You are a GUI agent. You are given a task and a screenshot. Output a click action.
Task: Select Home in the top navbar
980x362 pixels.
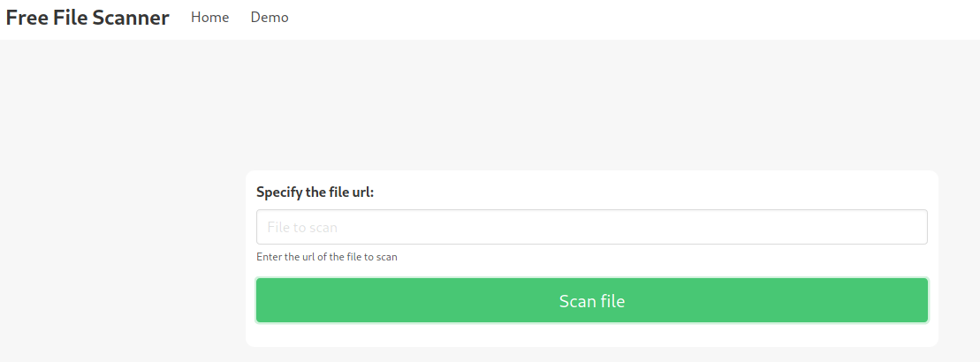[x=209, y=18]
